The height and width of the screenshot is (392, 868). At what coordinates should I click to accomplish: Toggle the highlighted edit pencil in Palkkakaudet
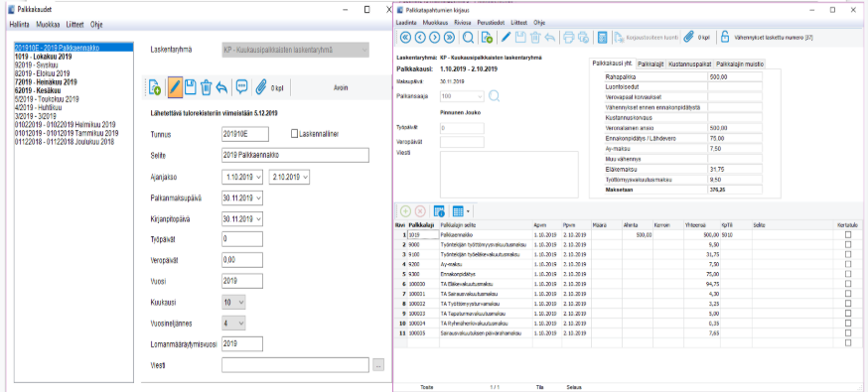(x=176, y=86)
